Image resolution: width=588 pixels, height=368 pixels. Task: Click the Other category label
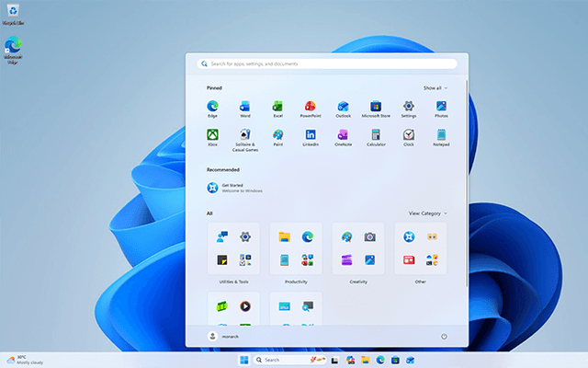coord(421,282)
